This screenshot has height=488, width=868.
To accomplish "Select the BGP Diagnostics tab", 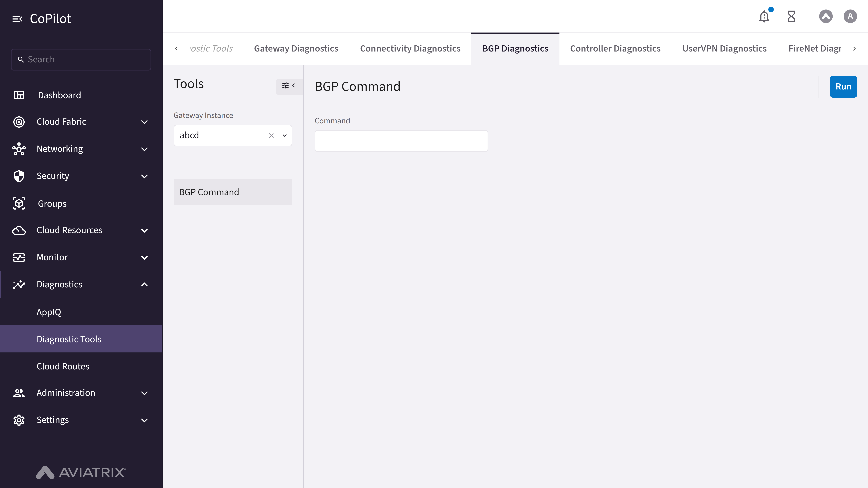I will coord(515,49).
